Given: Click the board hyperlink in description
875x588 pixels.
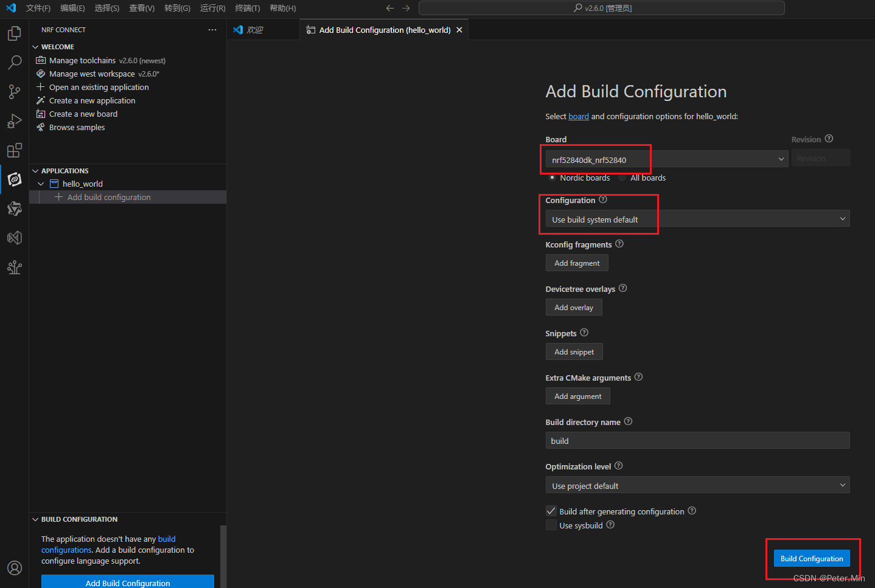Looking at the screenshot, I should [579, 116].
